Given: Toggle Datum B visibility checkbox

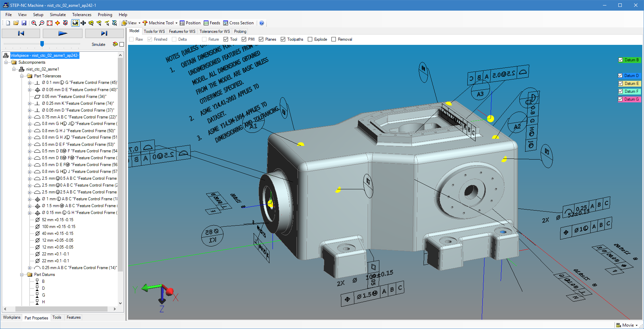Looking at the screenshot, I should point(620,60).
